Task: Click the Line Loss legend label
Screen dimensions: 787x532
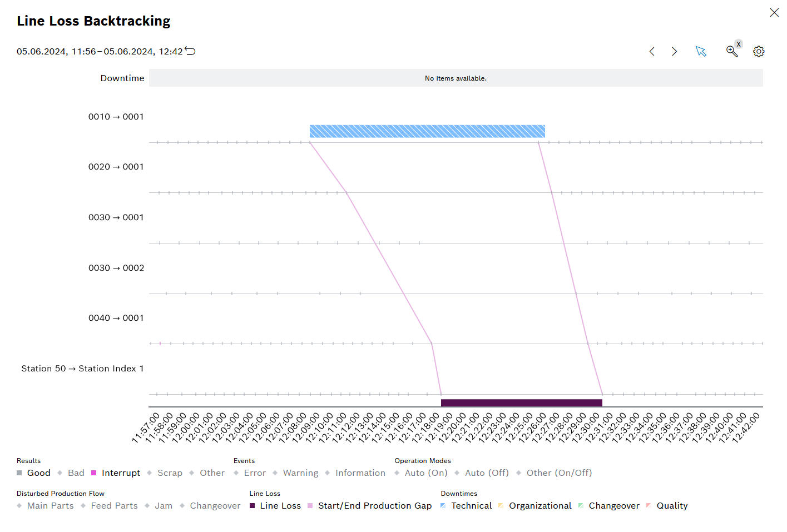Action: pyautogui.click(x=281, y=505)
